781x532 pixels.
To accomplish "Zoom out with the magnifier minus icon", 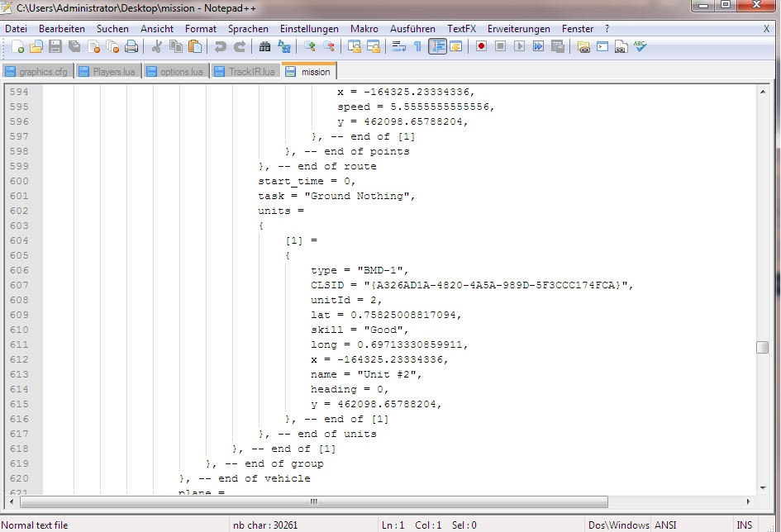I will click(329, 47).
